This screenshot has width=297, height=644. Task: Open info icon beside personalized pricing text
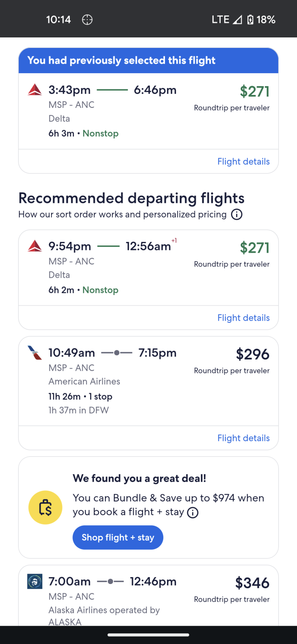(237, 215)
